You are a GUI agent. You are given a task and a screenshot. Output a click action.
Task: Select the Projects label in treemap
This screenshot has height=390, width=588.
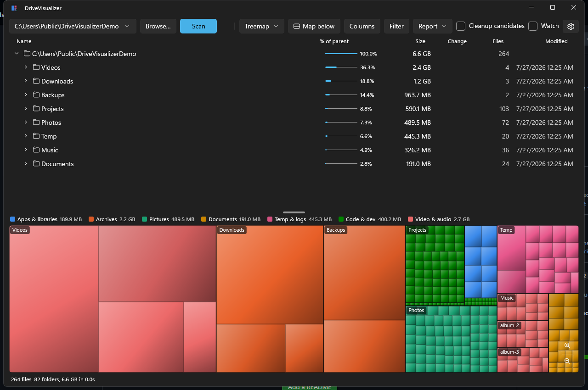tap(417, 230)
